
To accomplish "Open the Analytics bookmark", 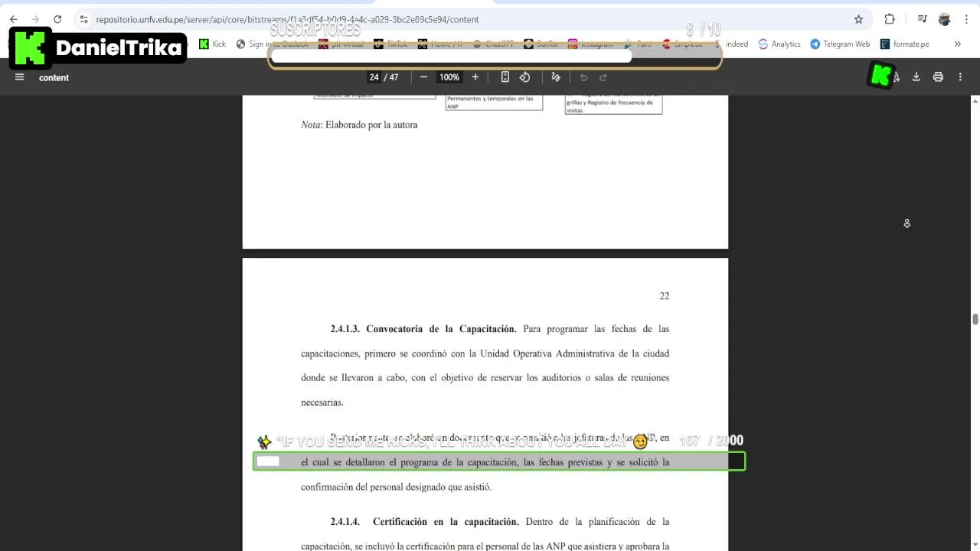I will coord(779,44).
